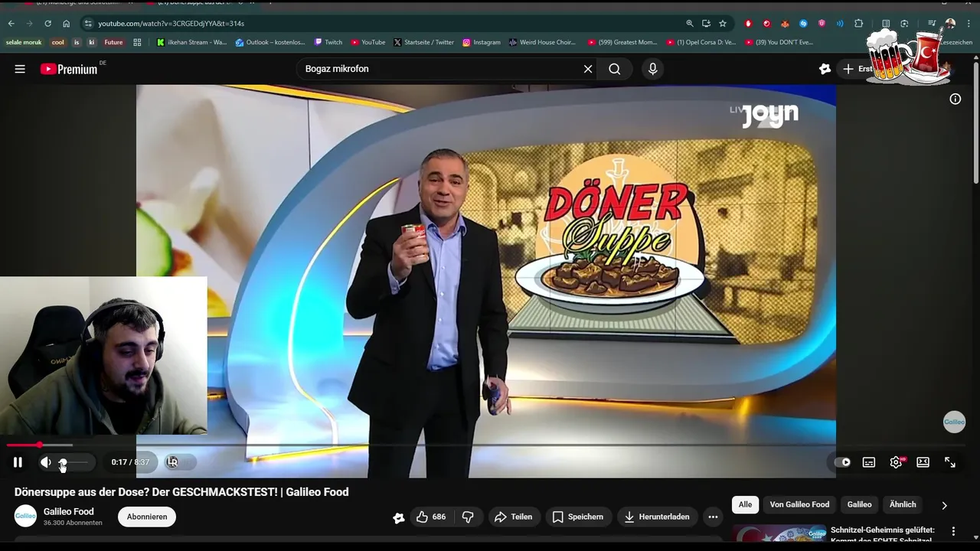The image size is (980, 551).
Task: Switch to theater mode
Action: 923,462
